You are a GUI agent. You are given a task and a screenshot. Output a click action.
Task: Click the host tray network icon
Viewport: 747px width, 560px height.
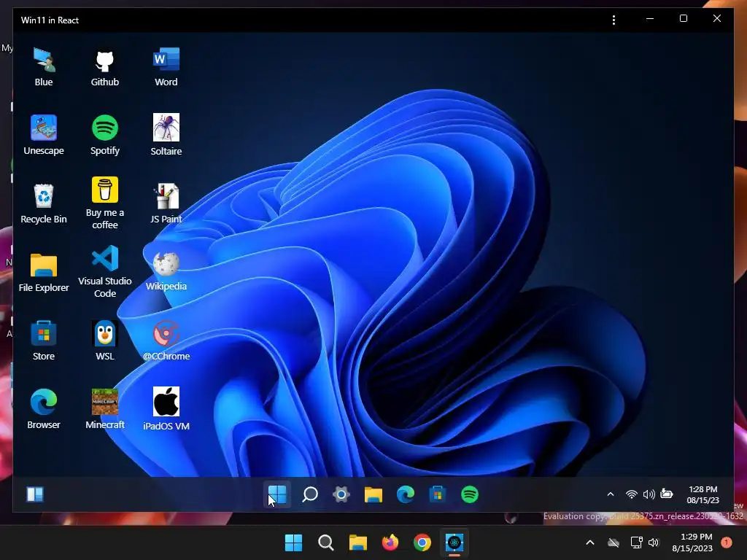coord(636,542)
